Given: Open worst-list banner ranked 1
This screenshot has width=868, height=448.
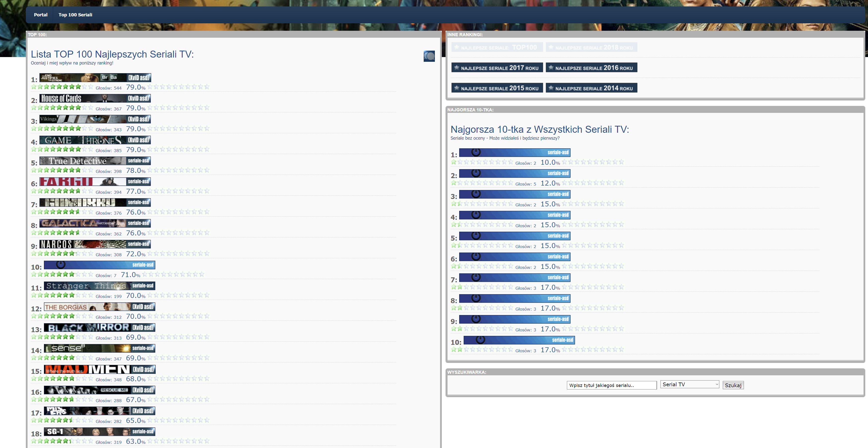Looking at the screenshot, I should [x=515, y=153].
